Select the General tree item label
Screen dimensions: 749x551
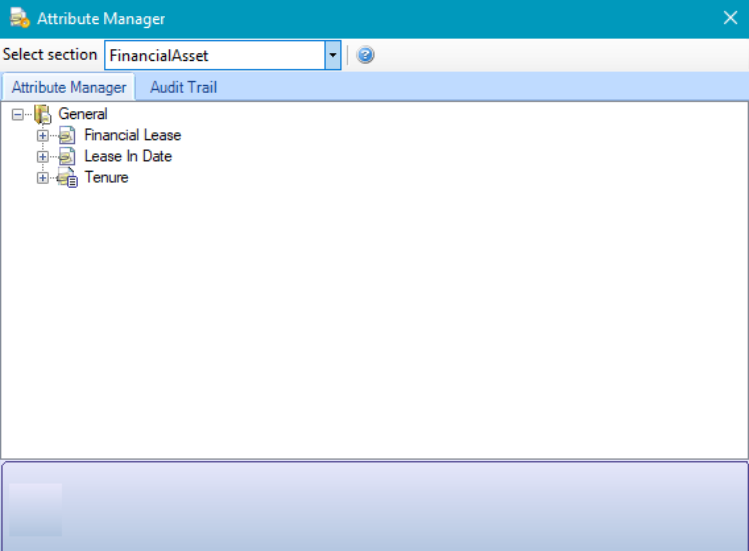(83, 114)
